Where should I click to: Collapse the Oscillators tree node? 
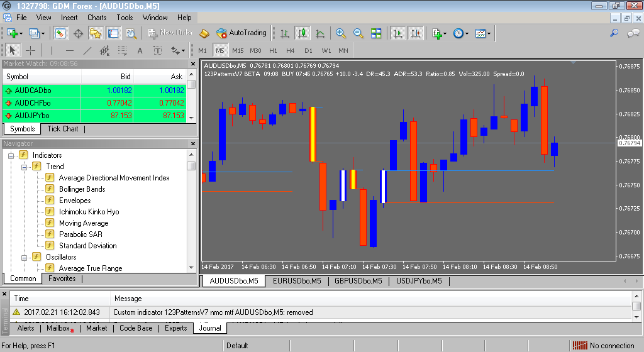point(25,258)
